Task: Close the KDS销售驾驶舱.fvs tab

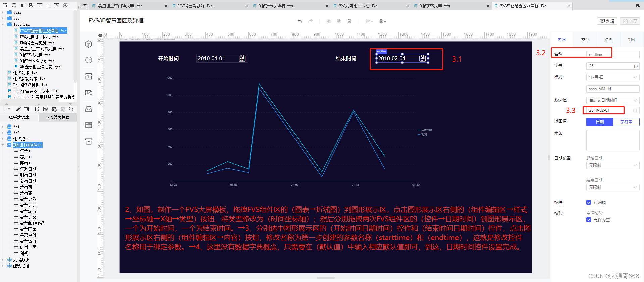Action: click(247, 6)
